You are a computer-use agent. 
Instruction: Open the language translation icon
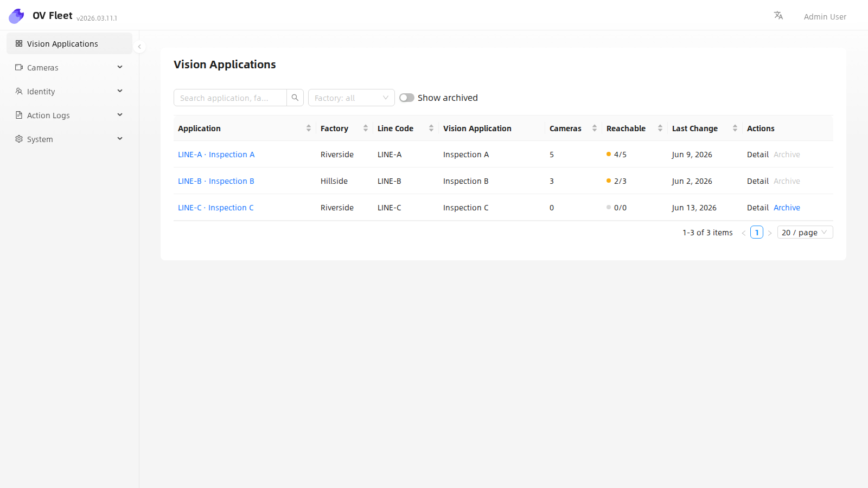click(x=778, y=16)
